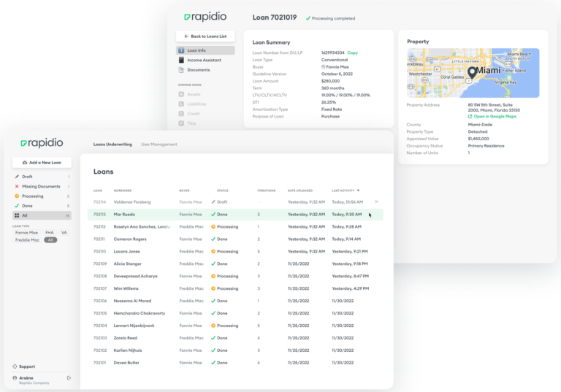Open loan row for Naseema Al Morad

tap(235, 301)
